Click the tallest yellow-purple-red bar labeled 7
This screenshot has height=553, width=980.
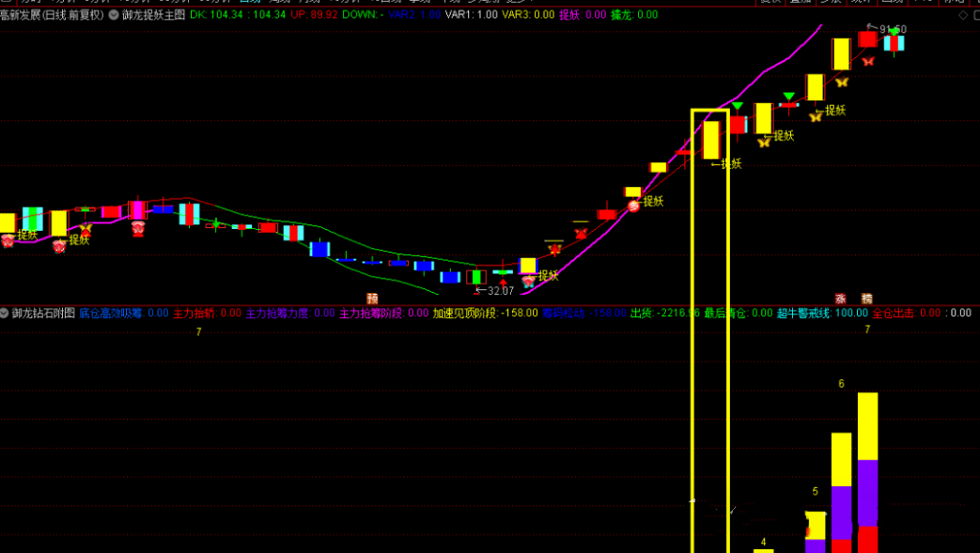867,469
